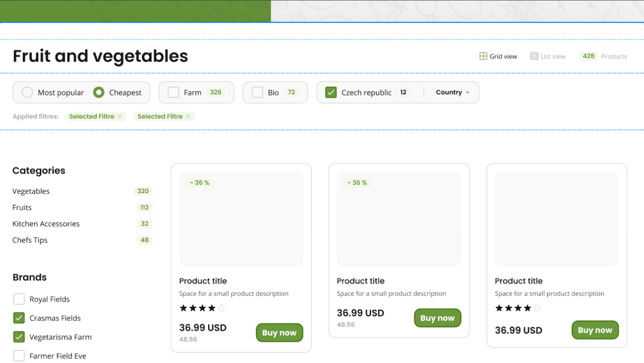Open the Fruits category

point(22,207)
